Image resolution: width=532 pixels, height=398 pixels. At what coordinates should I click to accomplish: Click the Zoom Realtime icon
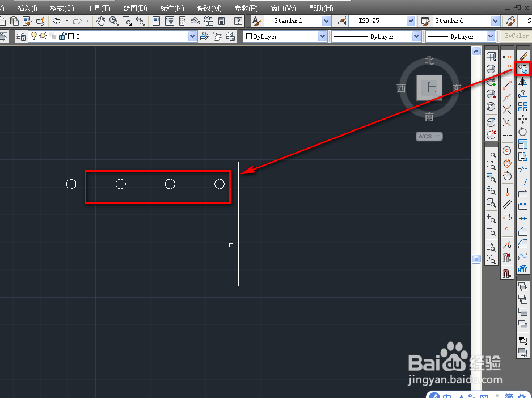pyautogui.click(x=113, y=21)
